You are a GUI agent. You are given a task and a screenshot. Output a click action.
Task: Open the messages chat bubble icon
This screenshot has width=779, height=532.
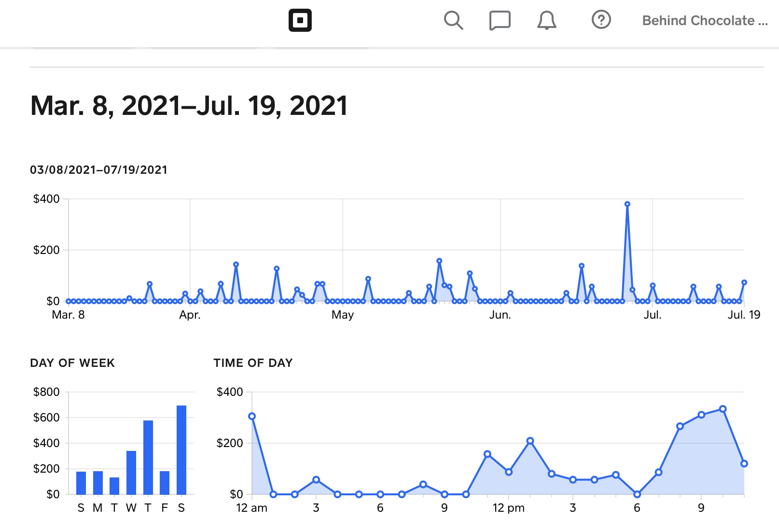point(500,21)
